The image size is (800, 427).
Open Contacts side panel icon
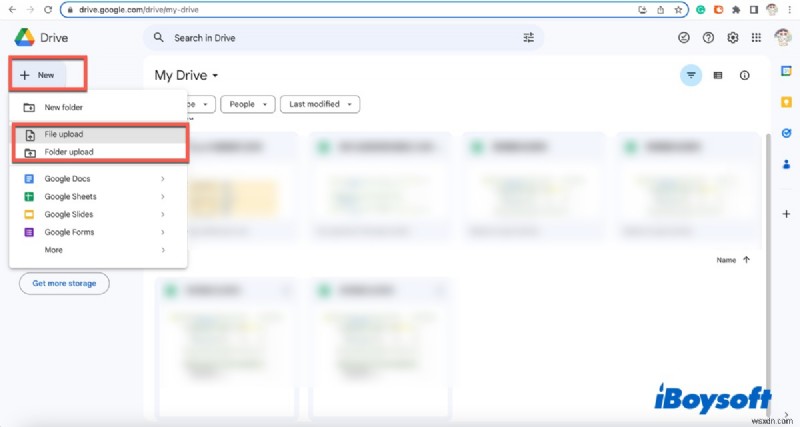coord(786,164)
